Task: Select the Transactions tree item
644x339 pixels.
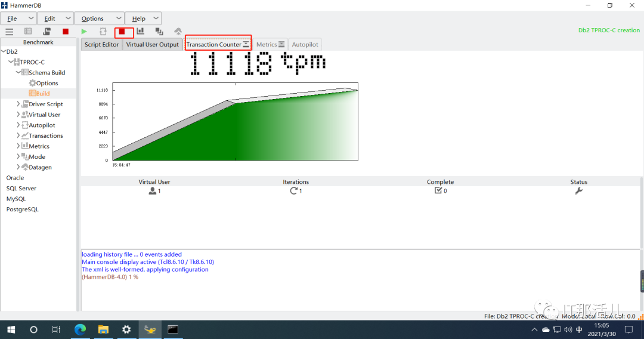Action: click(42, 135)
